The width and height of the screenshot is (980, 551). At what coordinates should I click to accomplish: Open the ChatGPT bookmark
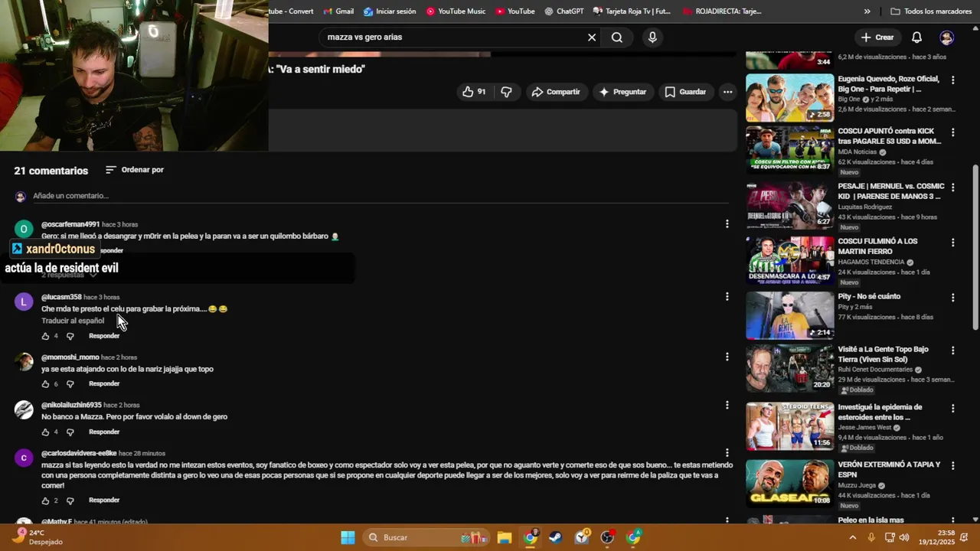(x=563, y=11)
